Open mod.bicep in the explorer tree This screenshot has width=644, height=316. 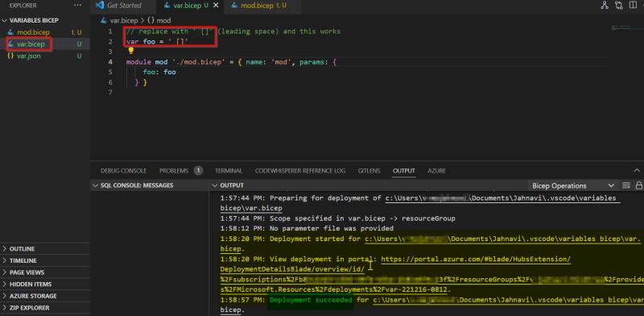pyautogui.click(x=33, y=32)
